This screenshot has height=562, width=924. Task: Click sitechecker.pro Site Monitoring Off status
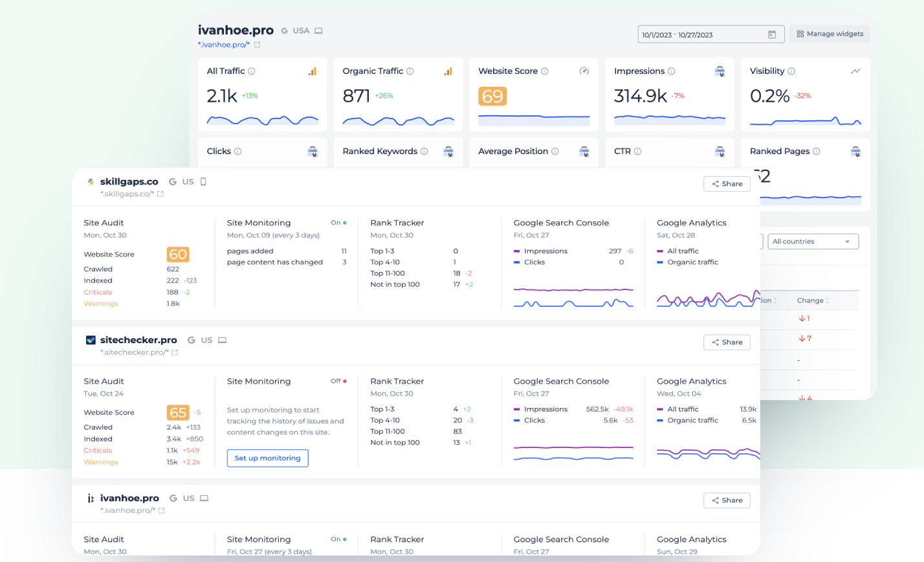click(x=338, y=381)
